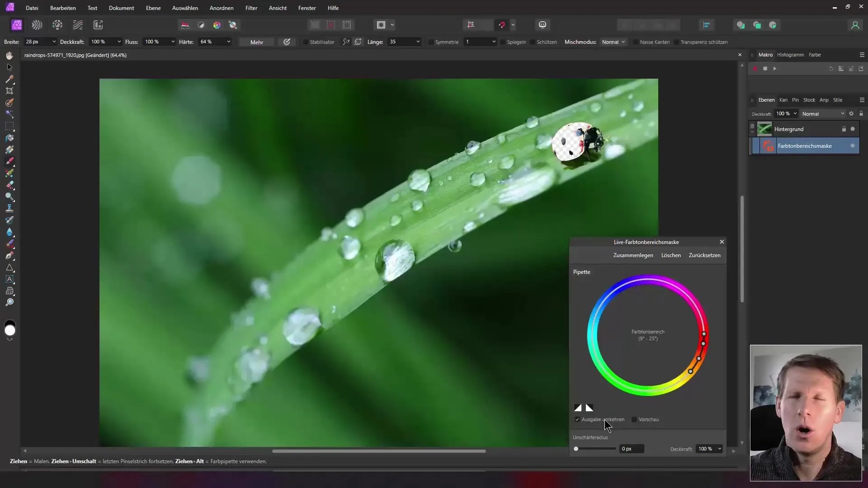Open the Mischmodus Normal dropdown
Screen dimensions: 868x488
click(613, 42)
